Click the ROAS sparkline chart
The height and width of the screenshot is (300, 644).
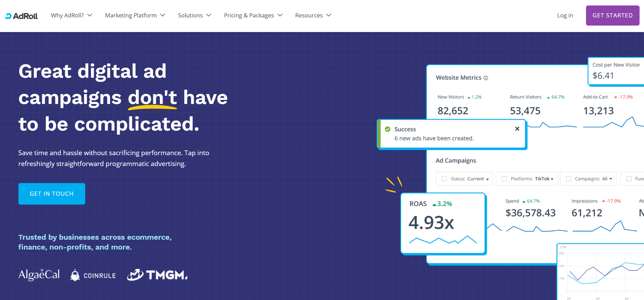[443, 240]
